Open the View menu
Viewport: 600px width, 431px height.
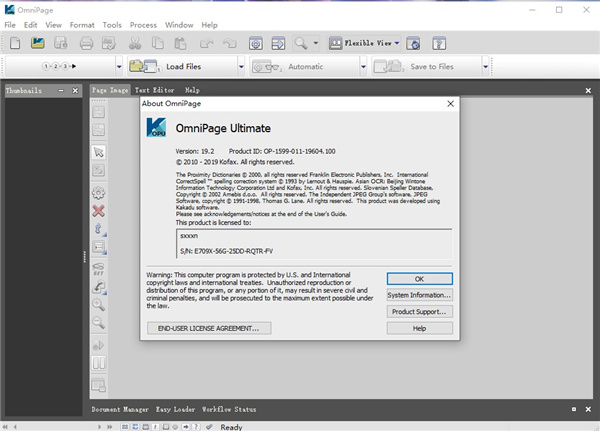click(x=54, y=25)
